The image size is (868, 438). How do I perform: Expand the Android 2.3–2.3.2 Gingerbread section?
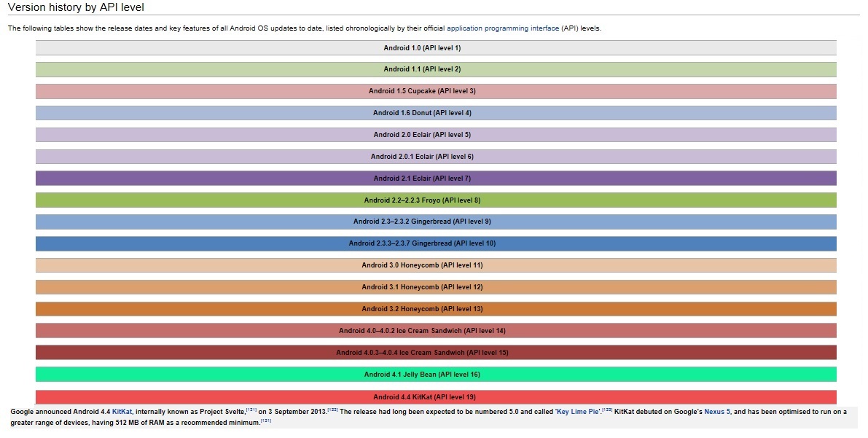click(x=434, y=222)
